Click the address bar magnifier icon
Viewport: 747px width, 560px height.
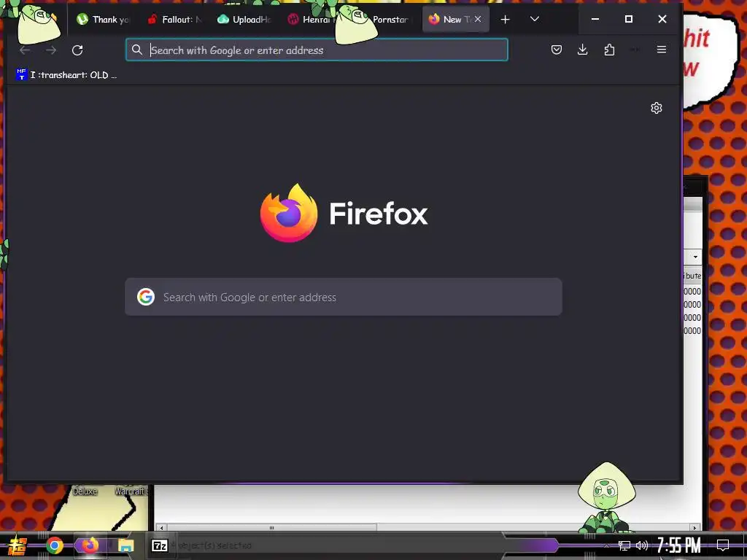click(x=136, y=50)
